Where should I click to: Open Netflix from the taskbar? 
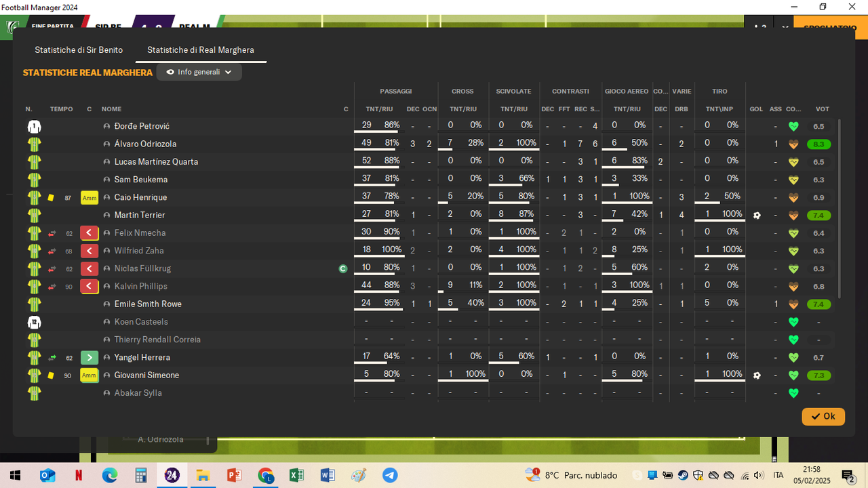tap(79, 475)
